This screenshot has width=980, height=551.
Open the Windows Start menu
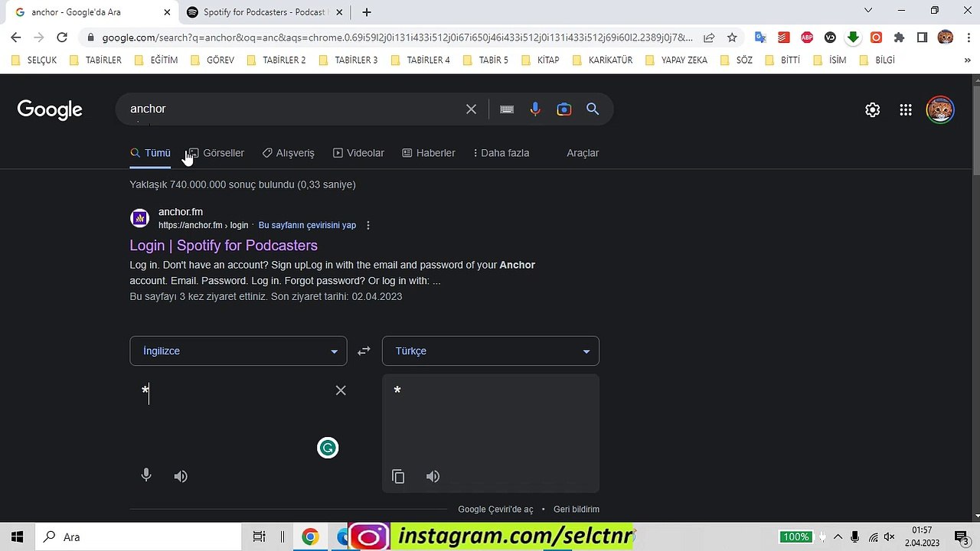(17, 537)
